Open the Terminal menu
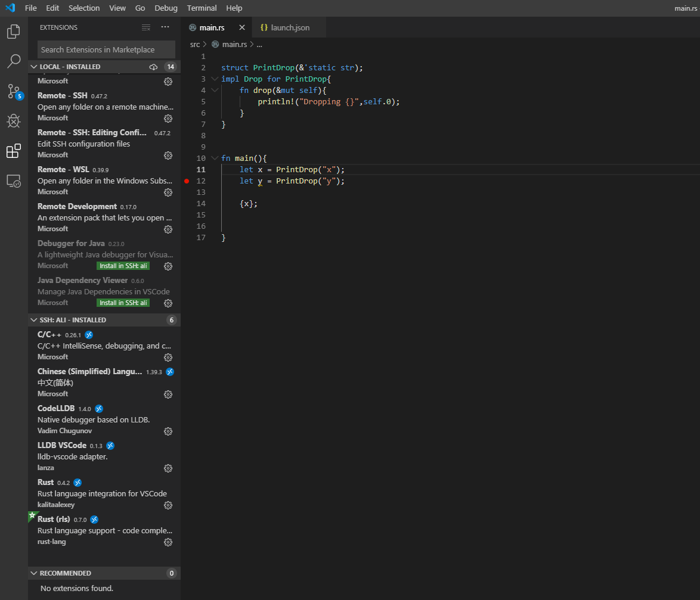Screen dimensions: 700x600 click(202, 8)
